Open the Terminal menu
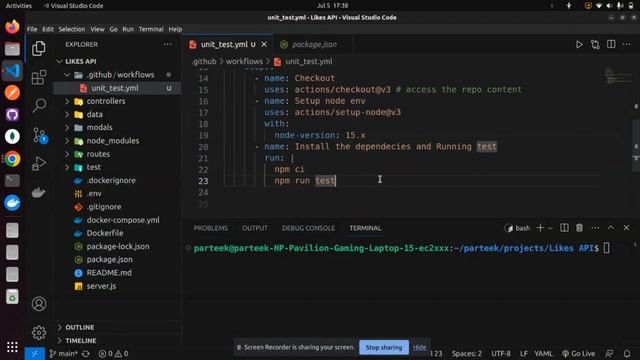 pos(151,29)
